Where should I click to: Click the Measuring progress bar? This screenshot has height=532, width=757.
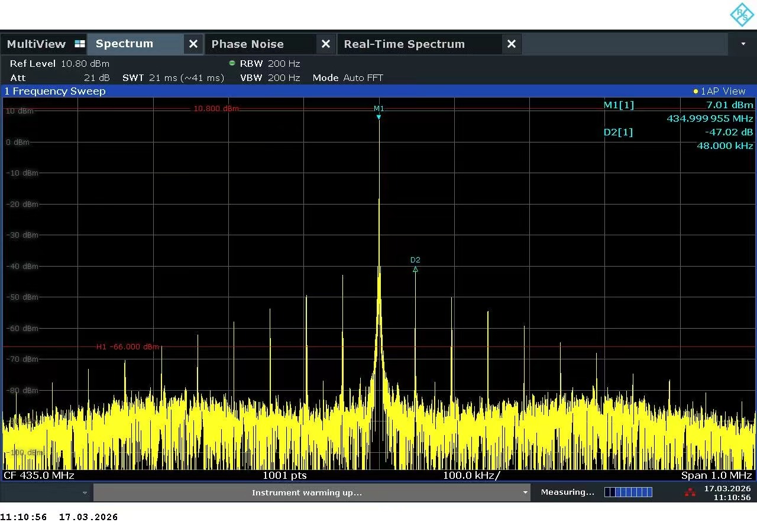(628, 492)
